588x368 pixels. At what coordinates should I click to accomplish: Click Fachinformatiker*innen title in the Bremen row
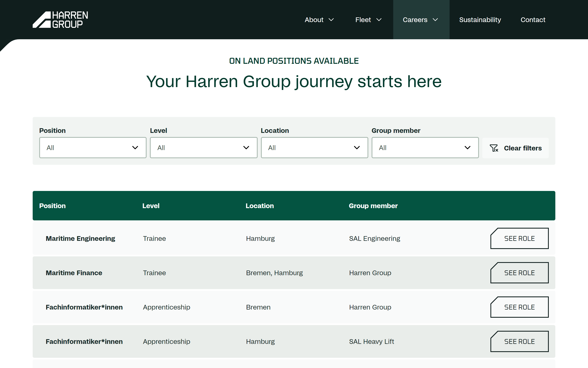[84, 307]
